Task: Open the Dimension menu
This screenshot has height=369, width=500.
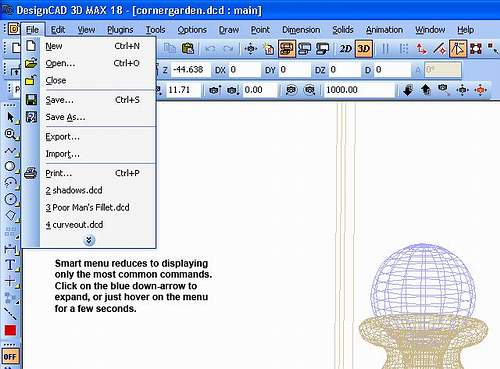Action: point(301,30)
